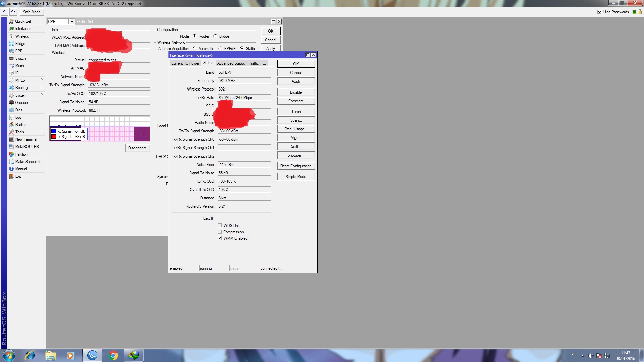
Task: Click the Scan... button
Action: 296,120
